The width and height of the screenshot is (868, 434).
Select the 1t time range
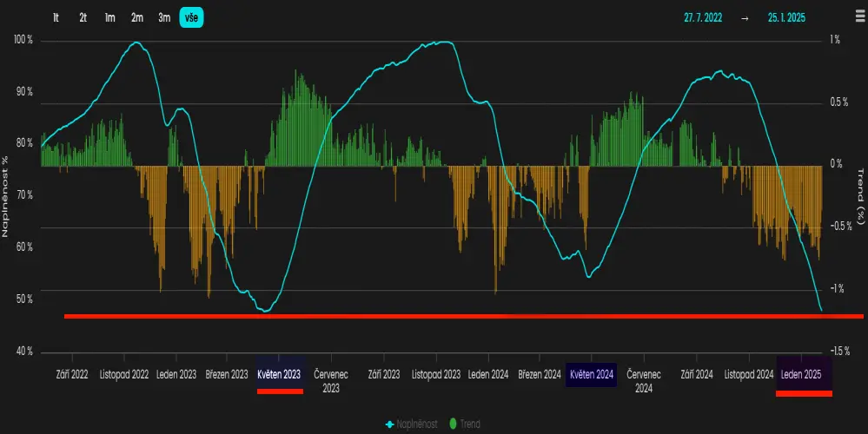click(x=56, y=17)
